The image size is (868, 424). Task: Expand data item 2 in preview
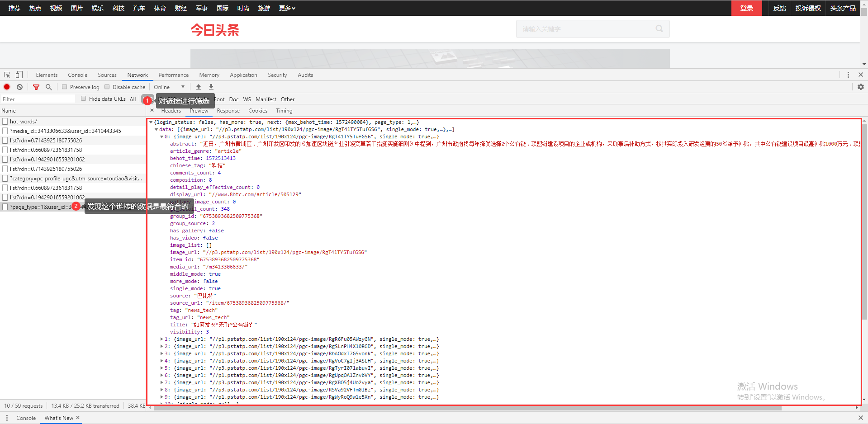[162, 346]
